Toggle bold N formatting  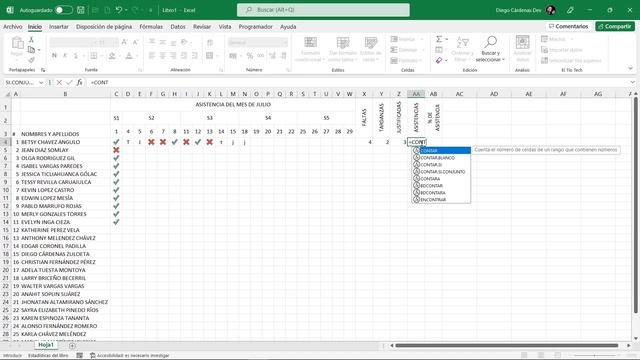(x=54, y=56)
